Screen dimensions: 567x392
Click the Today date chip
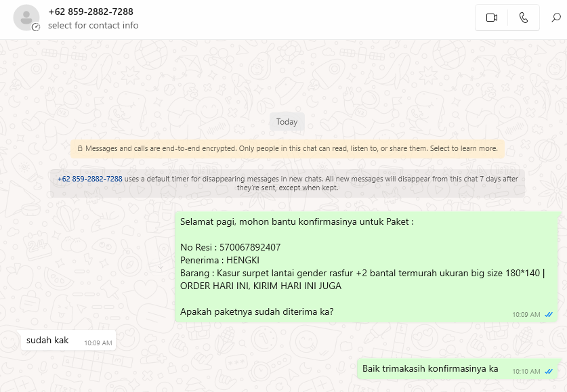(x=287, y=122)
